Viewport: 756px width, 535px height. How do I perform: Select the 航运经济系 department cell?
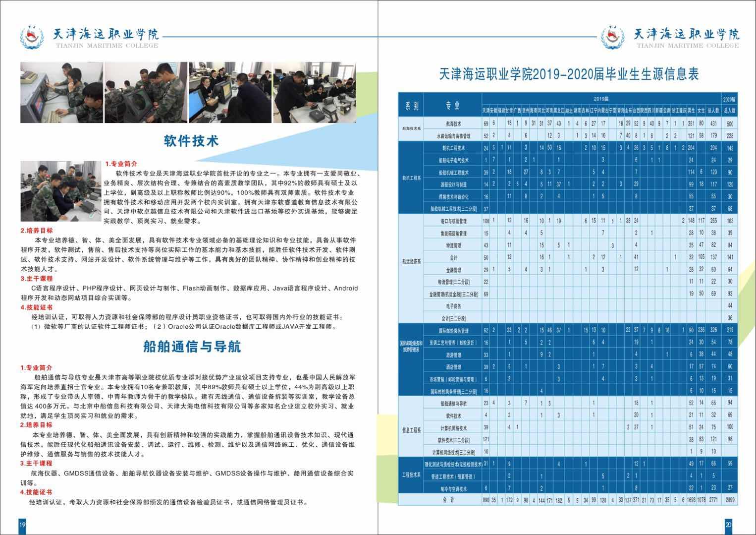tap(412, 263)
